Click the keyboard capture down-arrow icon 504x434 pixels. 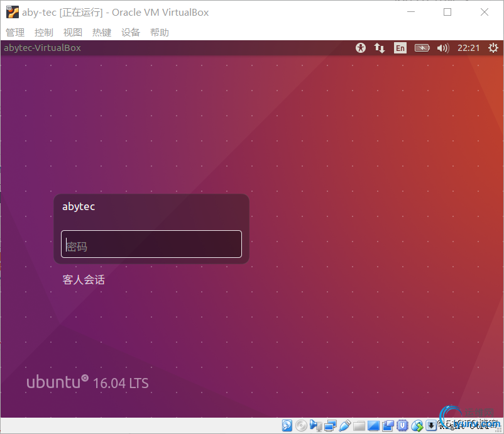pos(431,425)
